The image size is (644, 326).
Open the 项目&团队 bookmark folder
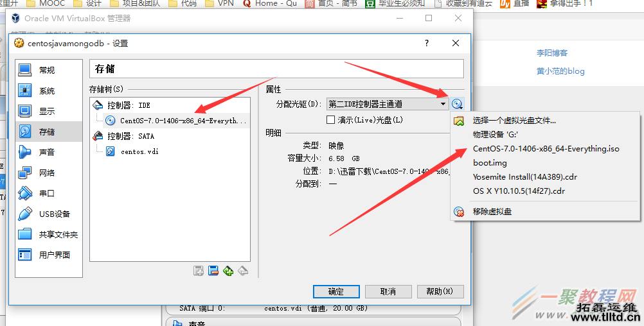(134, 3)
